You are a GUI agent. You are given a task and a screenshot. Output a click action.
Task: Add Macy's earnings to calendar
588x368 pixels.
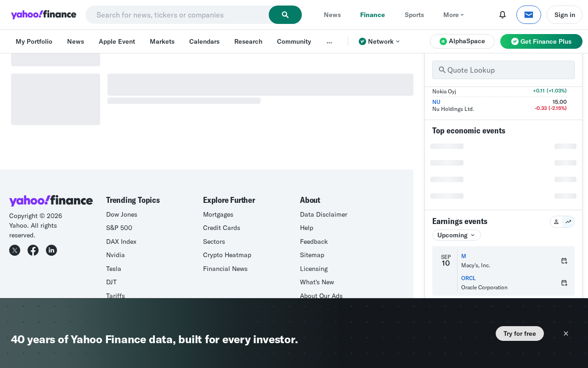tap(564, 261)
